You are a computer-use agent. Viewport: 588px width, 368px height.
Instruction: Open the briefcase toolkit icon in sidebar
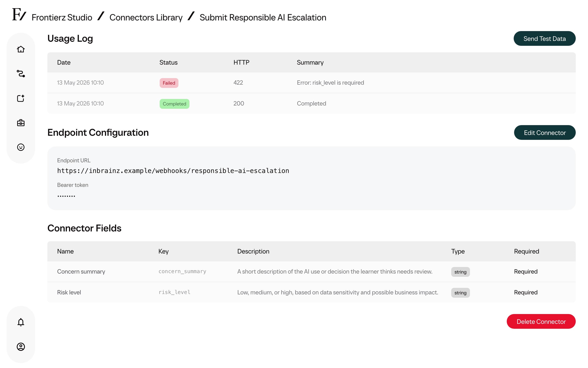(x=21, y=123)
